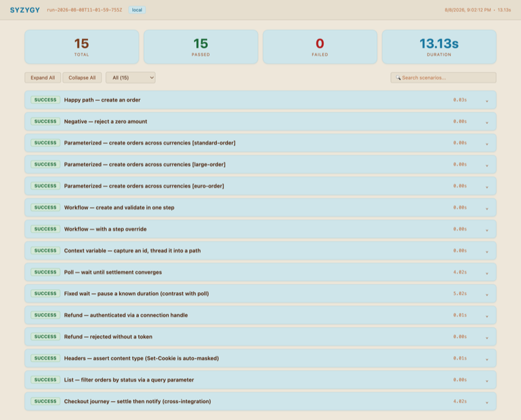Expand chevron for Refund authenticated via connection handle
521x420 pixels.
tap(486, 316)
